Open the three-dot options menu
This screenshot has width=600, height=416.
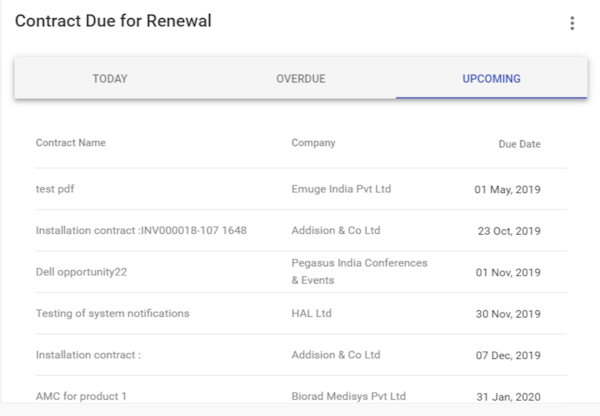click(572, 23)
